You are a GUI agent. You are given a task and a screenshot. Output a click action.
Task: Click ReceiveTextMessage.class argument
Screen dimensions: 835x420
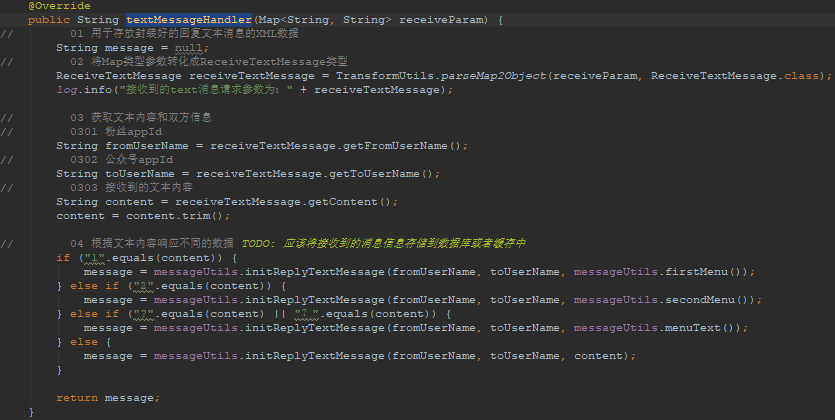point(735,76)
